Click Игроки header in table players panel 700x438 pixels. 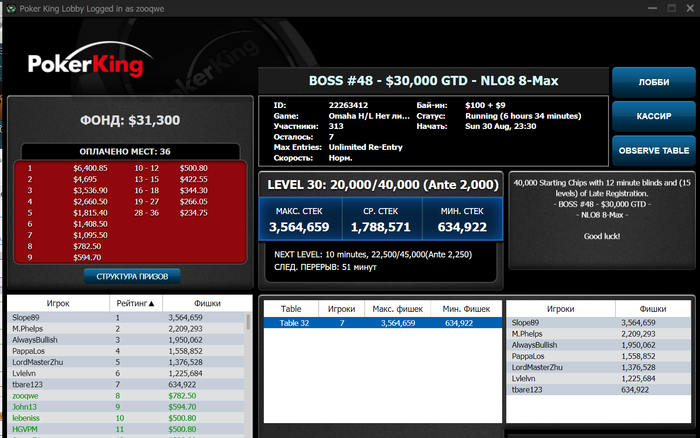pos(560,309)
